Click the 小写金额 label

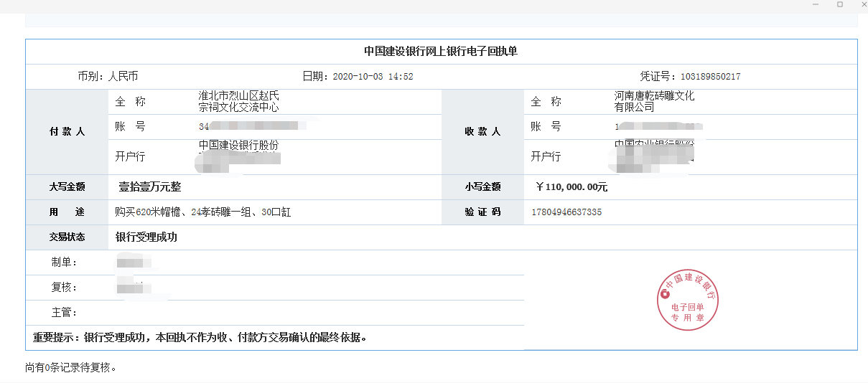point(482,187)
